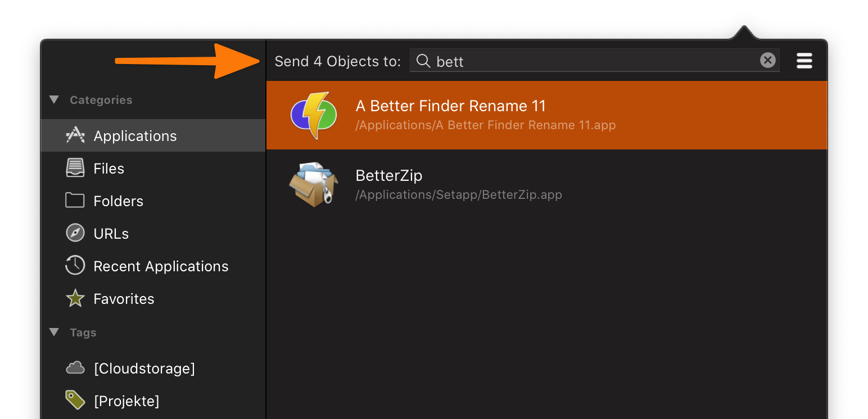Select Files in the sidebar
The height and width of the screenshot is (419, 868).
pyautogui.click(x=153, y=168)
